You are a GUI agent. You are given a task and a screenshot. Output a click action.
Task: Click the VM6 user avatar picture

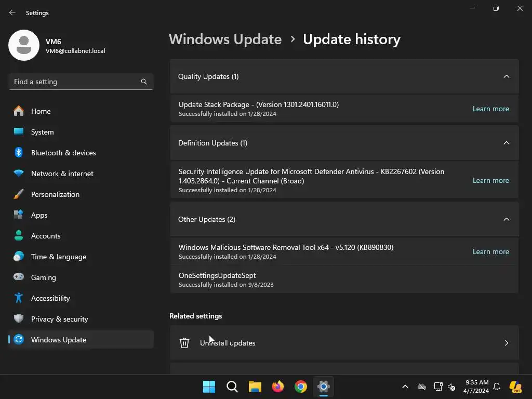click(24, 45)
